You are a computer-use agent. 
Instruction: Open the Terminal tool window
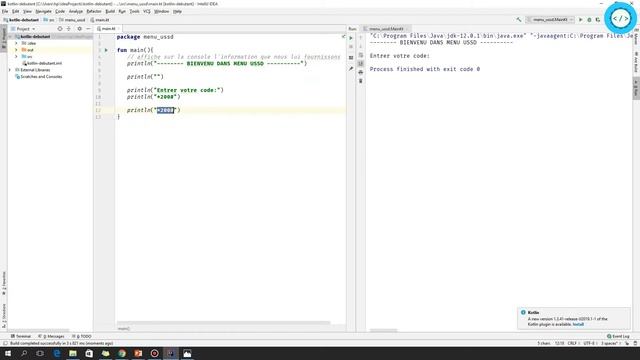click(x=21, y=336)
